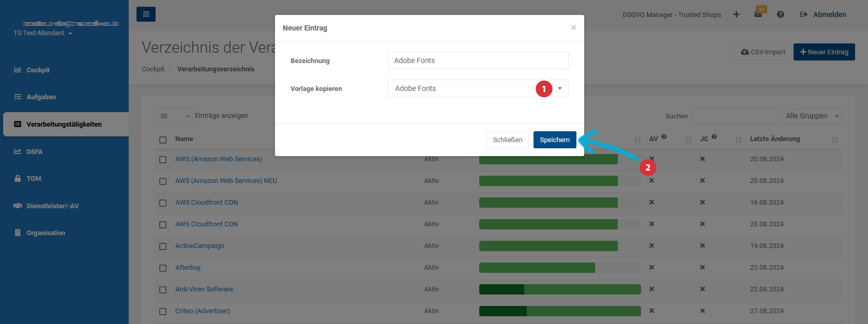The width and height of the screenshot is (868, 324).
Task: Click the Bezeichnung input field
Action: (478, 60)
